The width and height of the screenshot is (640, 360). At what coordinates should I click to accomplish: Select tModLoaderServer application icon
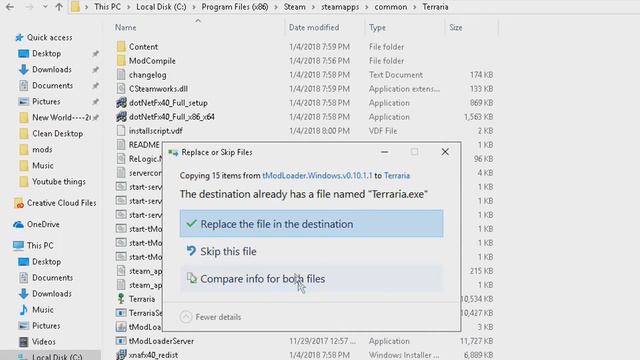point(121,341)
